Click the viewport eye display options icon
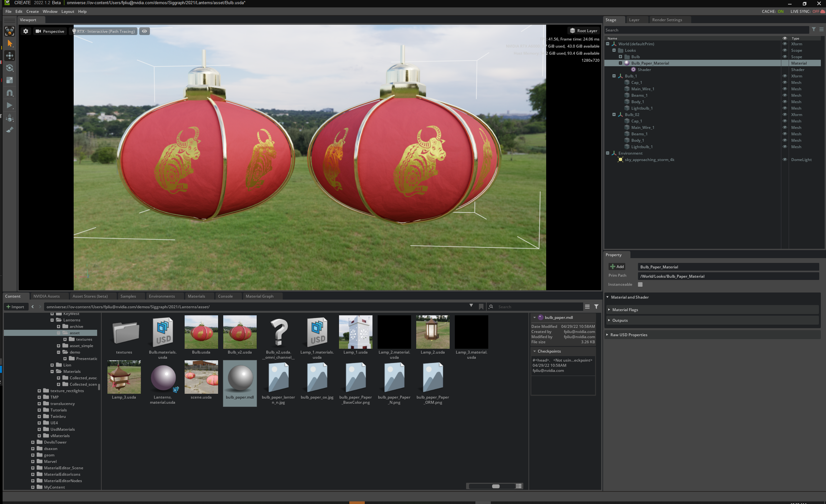The image size is (826, 504). (144, 31)
